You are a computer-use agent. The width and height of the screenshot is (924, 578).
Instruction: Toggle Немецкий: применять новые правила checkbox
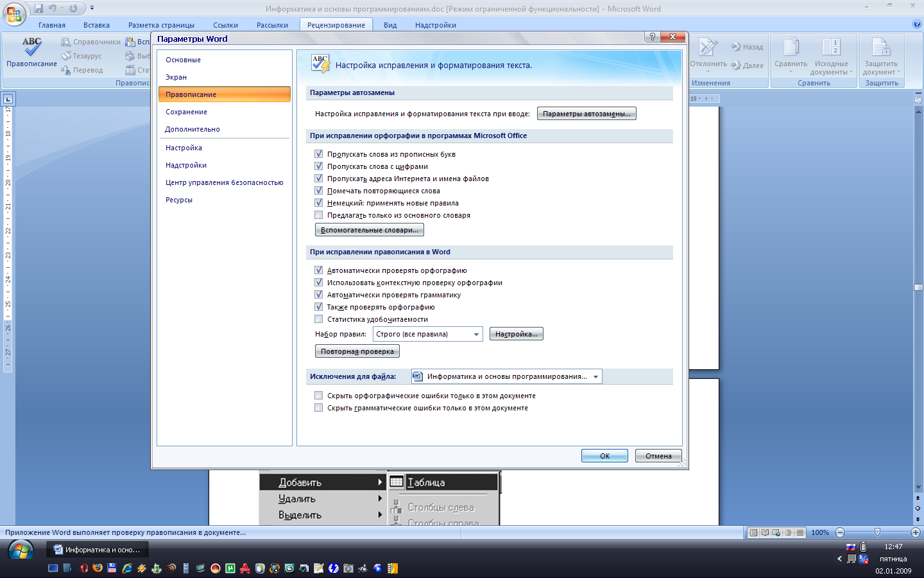point(319,203)
